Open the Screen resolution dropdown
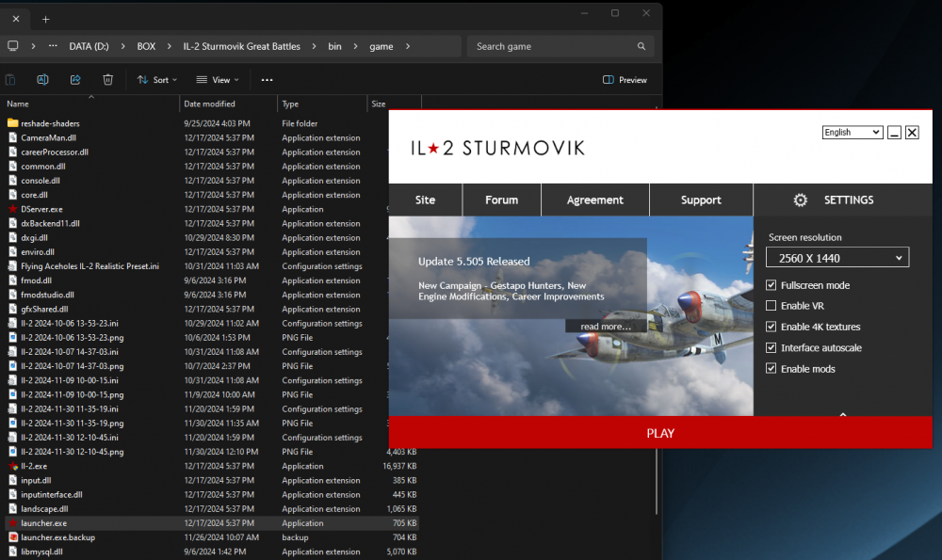This screenshot has width=942, height=560. 836,256
